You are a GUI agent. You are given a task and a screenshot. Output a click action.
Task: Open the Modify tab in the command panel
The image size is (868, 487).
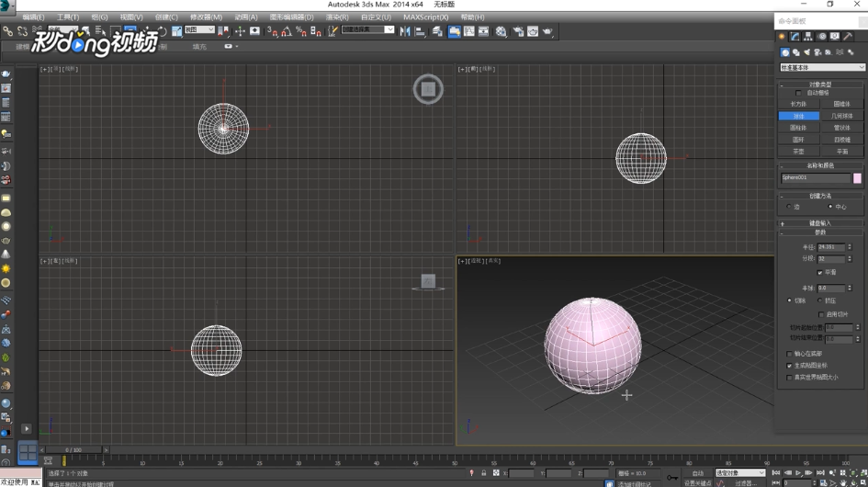click(795, 37)
